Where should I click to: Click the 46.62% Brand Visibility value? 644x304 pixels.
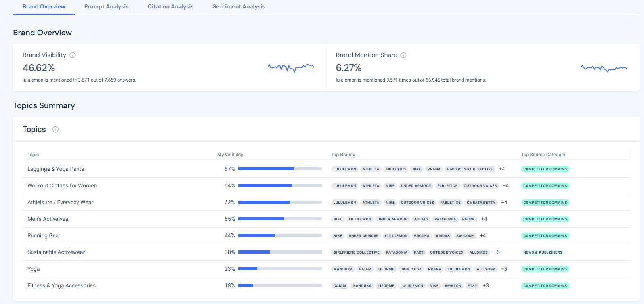[x=39, y=68]
